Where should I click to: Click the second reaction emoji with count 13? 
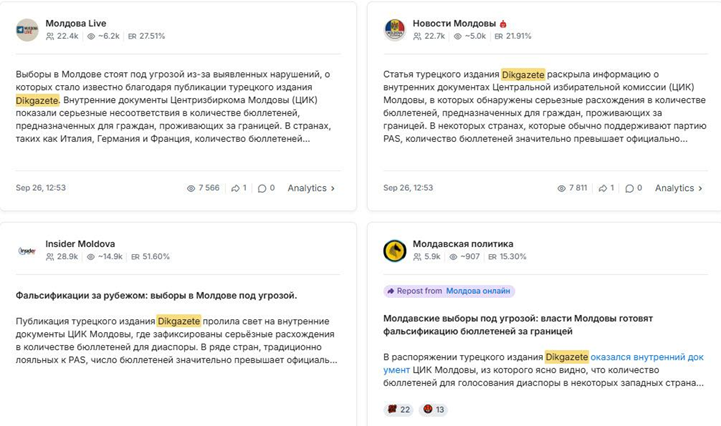[427, 409]
